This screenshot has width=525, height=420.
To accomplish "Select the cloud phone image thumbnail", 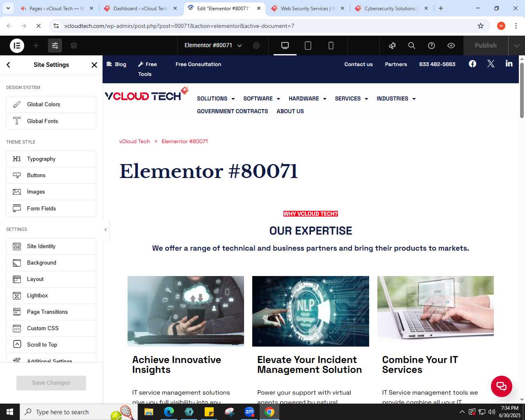I will coord(186,311).
